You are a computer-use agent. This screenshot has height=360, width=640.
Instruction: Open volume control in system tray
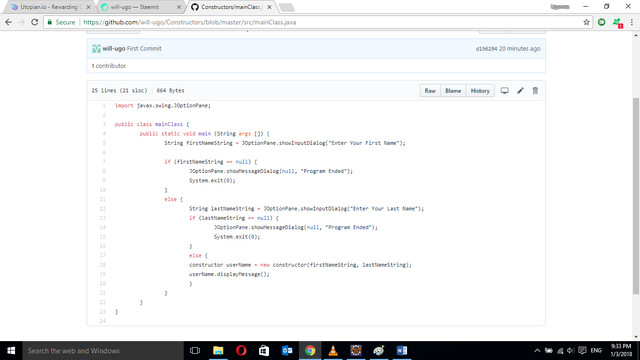click(571, 351)
